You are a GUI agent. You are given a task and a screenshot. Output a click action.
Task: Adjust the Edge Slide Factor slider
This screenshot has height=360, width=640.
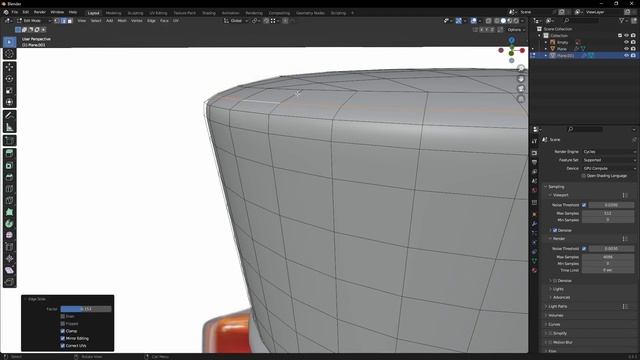tap(86, 309)
